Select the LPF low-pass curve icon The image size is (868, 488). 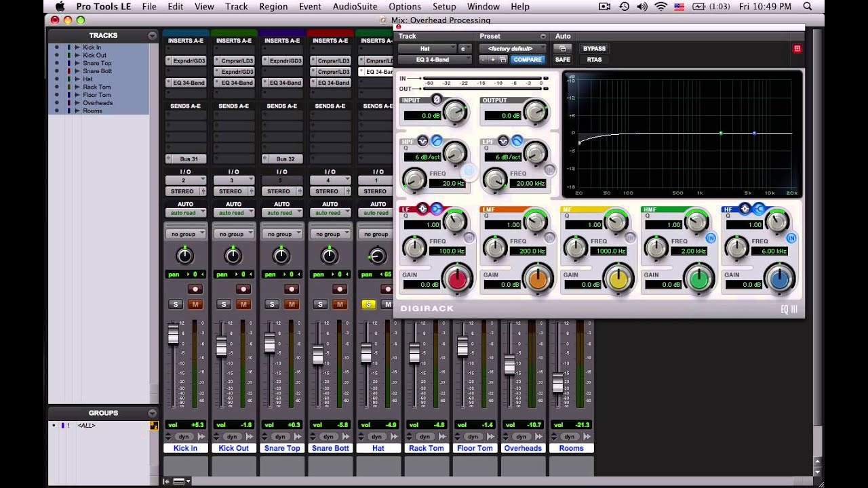[x=517, y=141]
